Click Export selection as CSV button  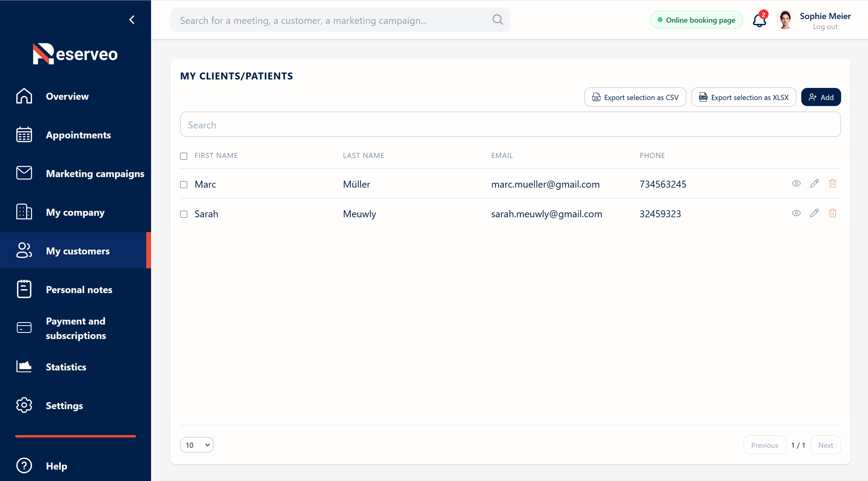pyautogui.click(x=635, y=97)
